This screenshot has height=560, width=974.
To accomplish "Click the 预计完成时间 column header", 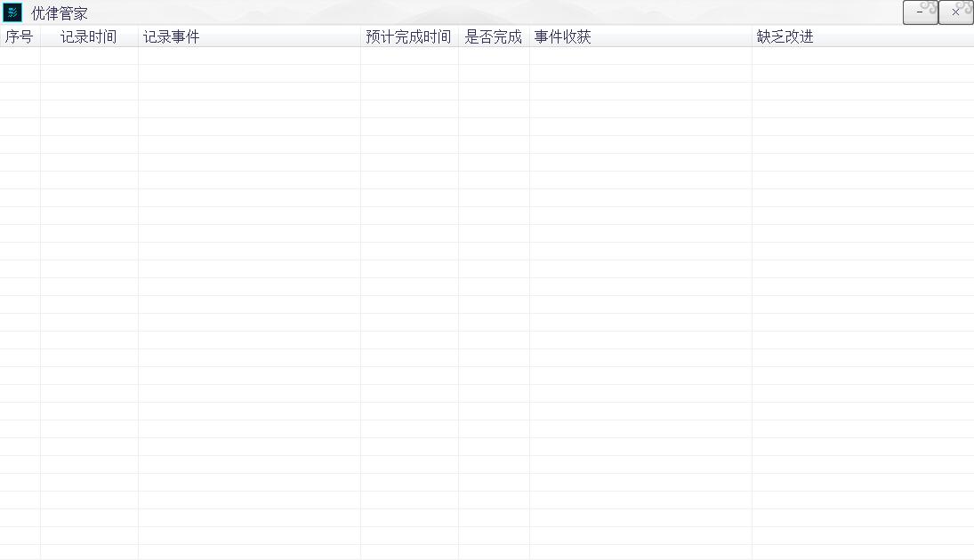I will click(x=409, y=36).
